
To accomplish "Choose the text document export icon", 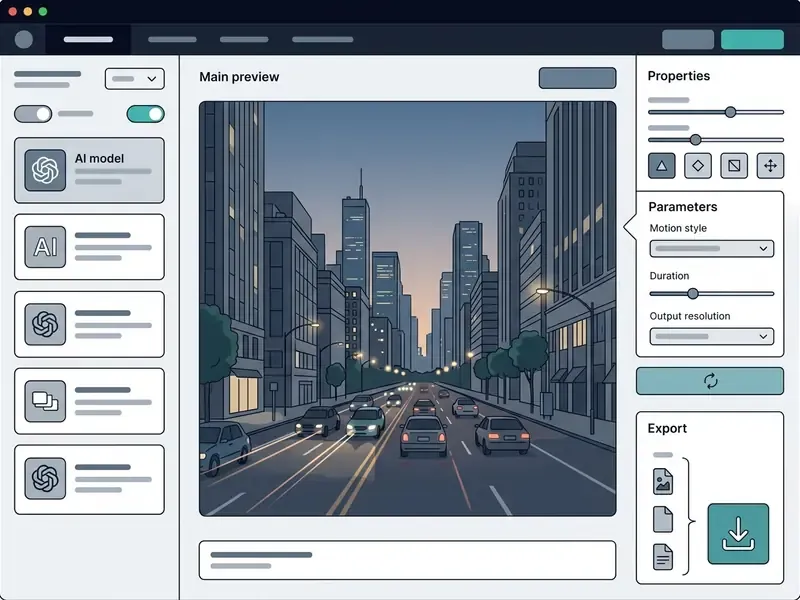I will click(x=663, y=557).
